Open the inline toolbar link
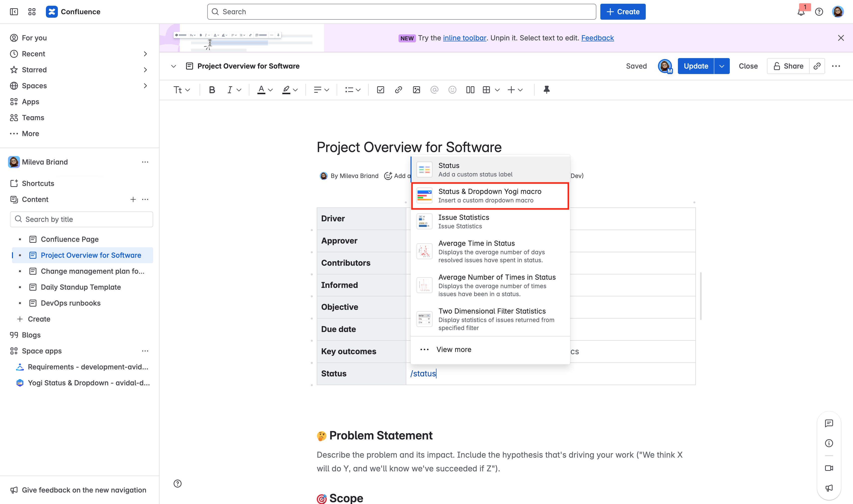This screenshot has width=853, height=504. pos(464,38)
